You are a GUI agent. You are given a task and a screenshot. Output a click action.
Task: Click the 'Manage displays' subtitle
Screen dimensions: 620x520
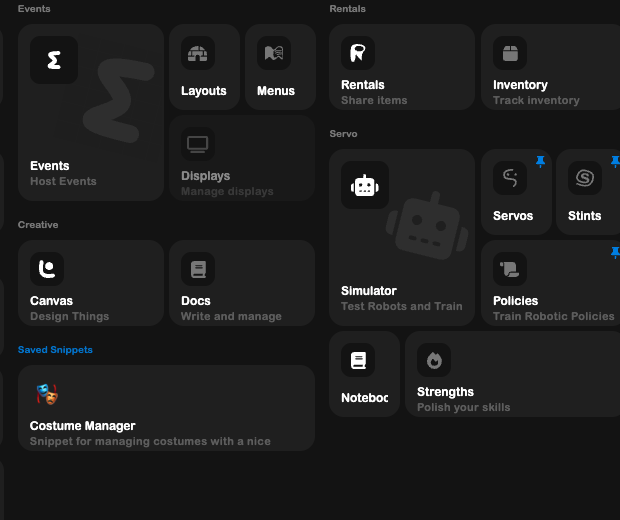click(227, 192)
